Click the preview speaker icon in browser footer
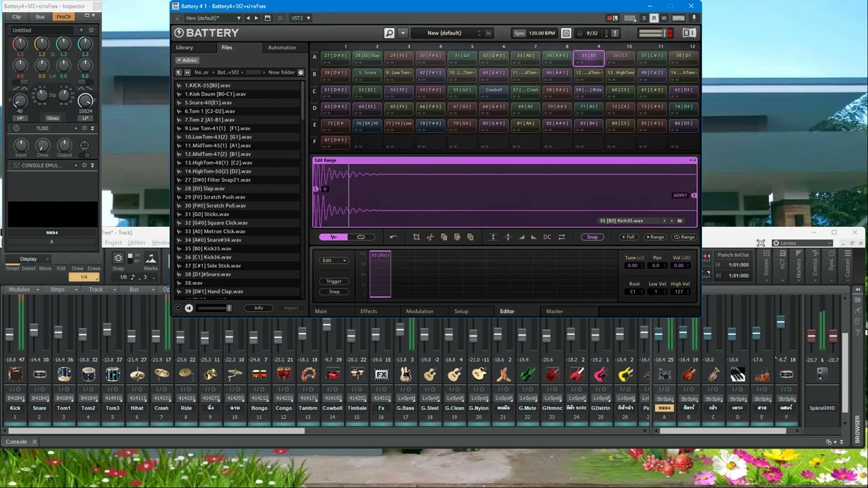The width and height of the screenshot is (868, 488). tap(189, 308)
